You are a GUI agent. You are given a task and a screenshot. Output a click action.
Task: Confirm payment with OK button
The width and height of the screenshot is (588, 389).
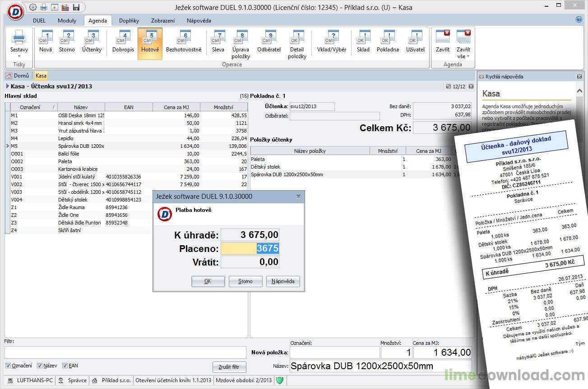tap(208, 281)
